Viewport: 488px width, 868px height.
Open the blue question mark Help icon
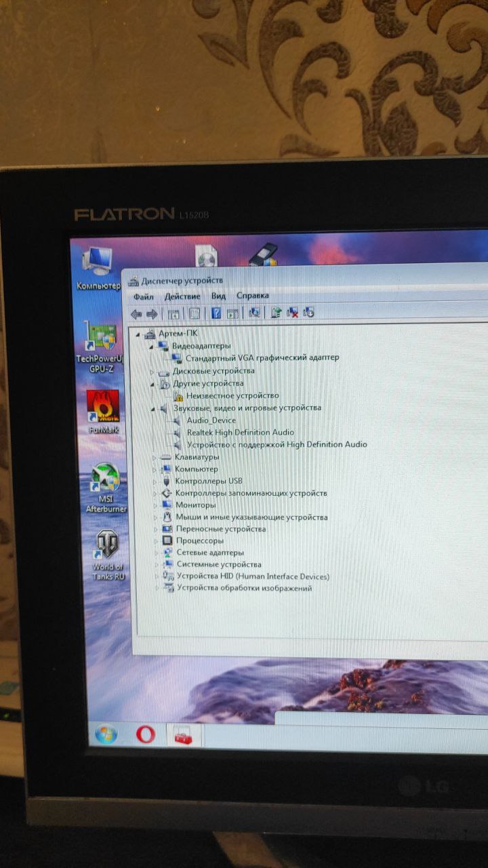[x=216, y=313]
